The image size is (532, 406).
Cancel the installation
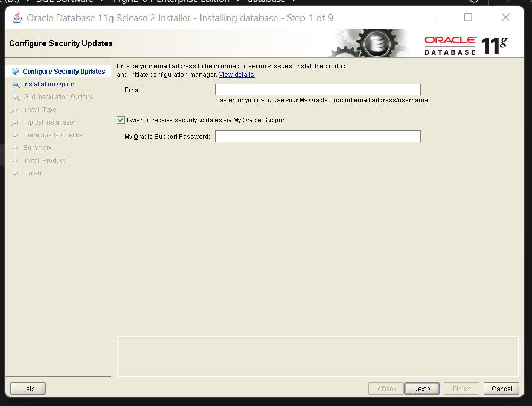click(502, 389)
